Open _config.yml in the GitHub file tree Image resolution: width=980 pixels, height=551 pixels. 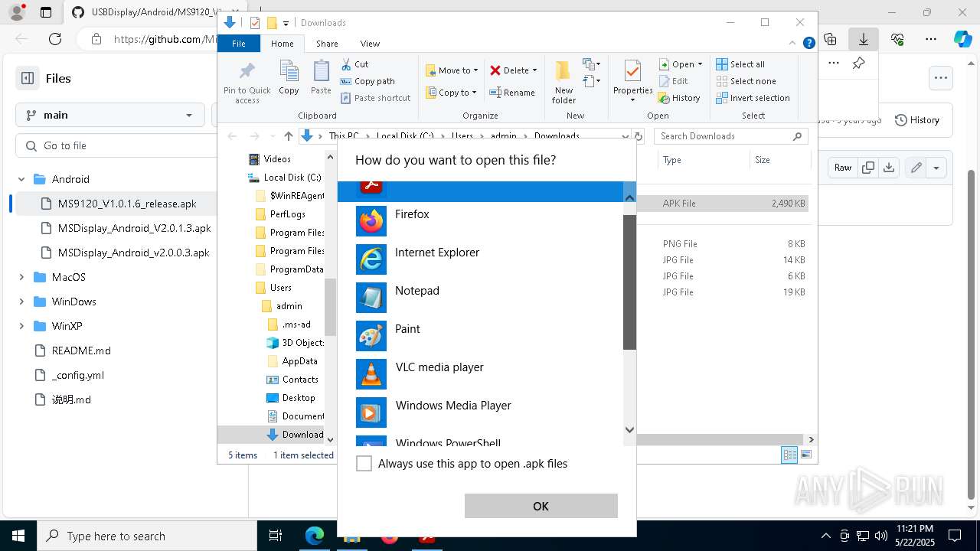coord(78,375)
